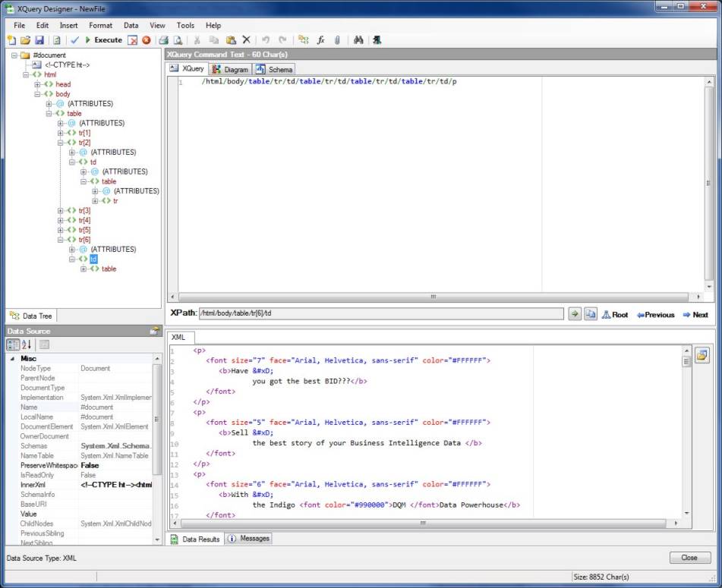Image resolution: width=722 pixels, height=588 pixels.
Task: Open the Format menu
Action: (100, 25)
